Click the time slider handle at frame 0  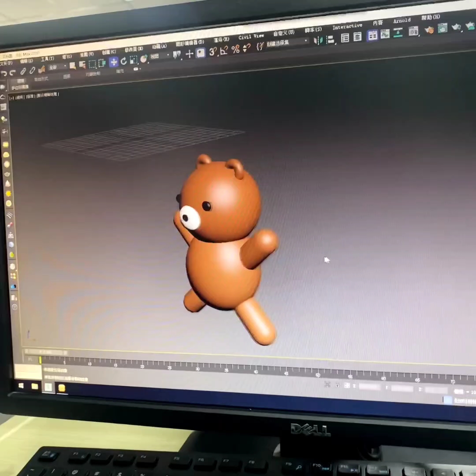coord(40,360)
